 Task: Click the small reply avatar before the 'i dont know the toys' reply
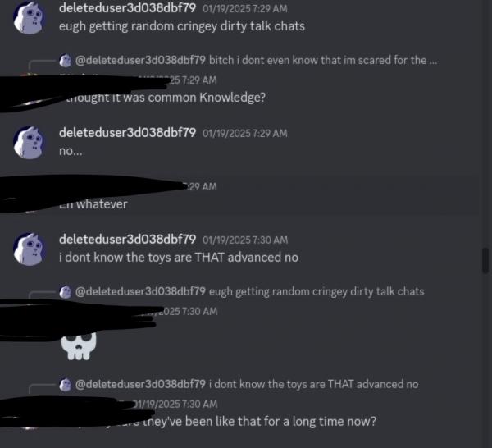point(66,384)
